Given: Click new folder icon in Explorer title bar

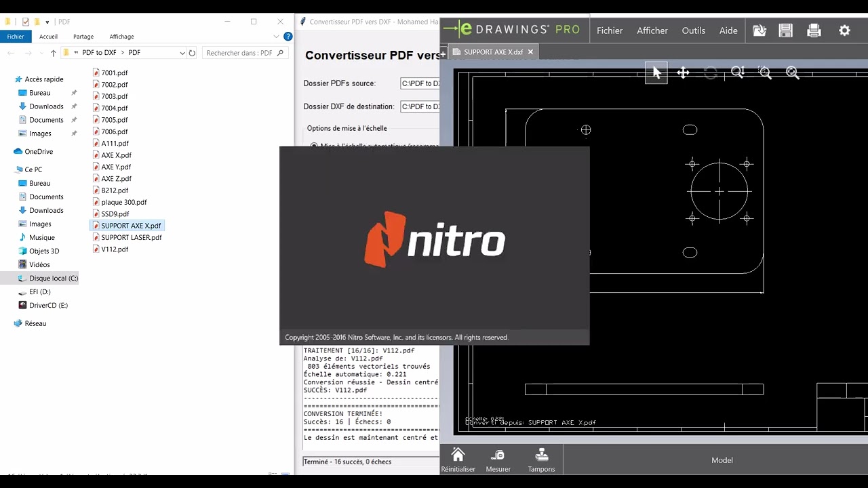Looking at the screenshot, I should pyautogui.click(x=37, y=22).
